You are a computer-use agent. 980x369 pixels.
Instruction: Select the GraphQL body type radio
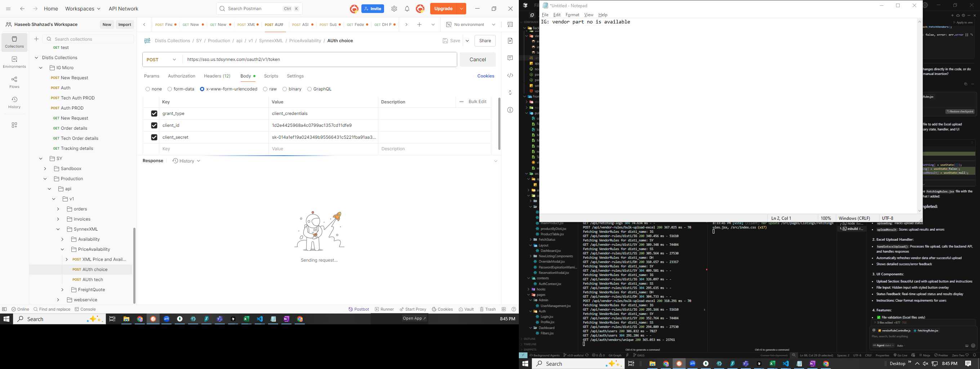[x=309, y=89]
